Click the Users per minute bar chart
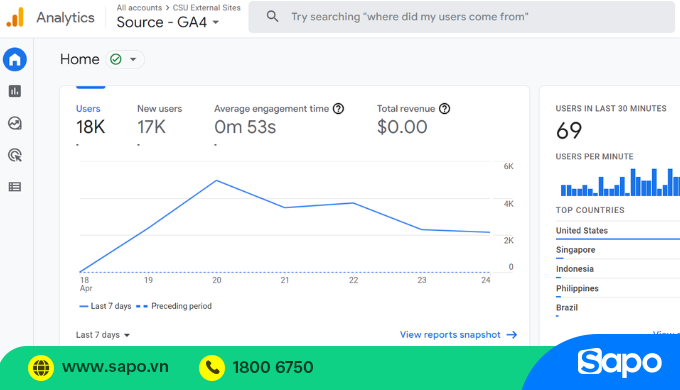The width and height of the screenshot is (680, 390). [x=620, y=182]
